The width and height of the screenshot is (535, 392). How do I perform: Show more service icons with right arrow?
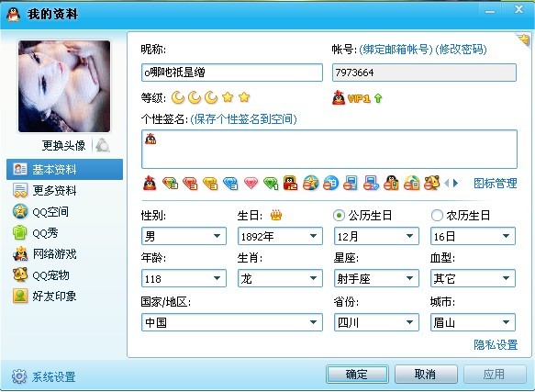[x=455, y=184]
